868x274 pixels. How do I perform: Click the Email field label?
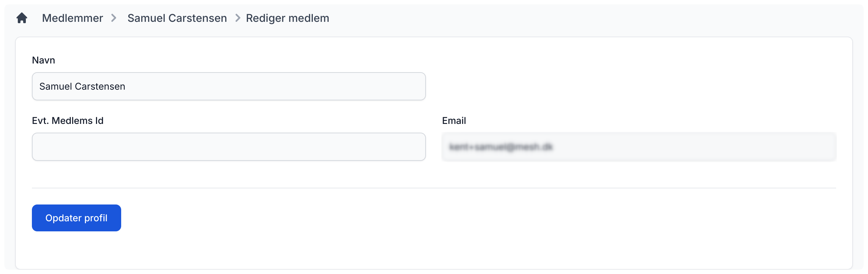[454, 120]
